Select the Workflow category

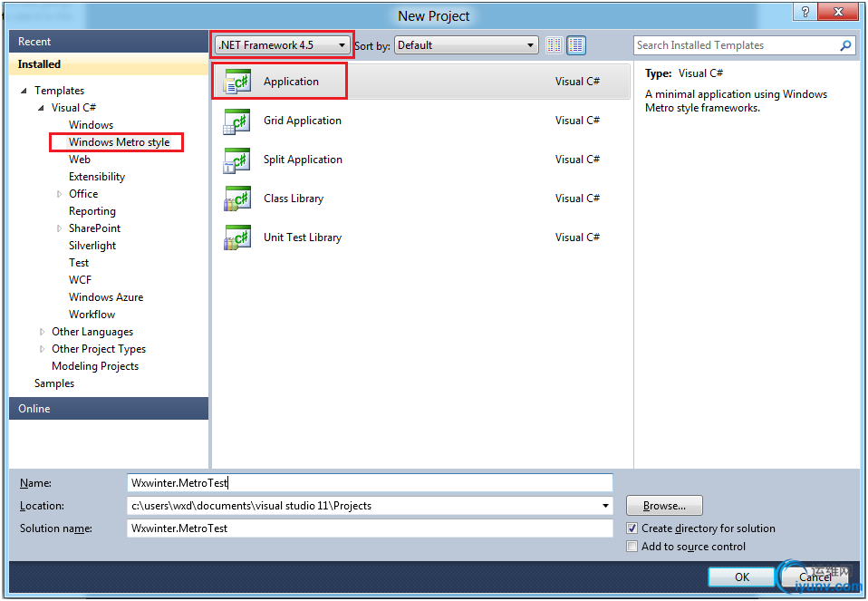click(92, 314)
